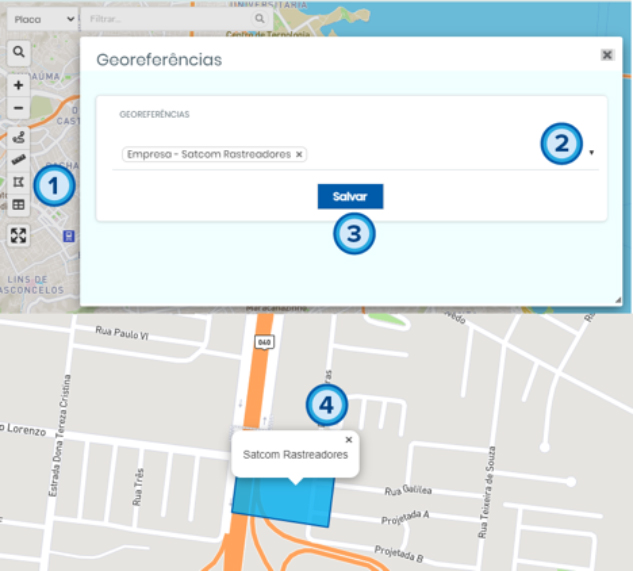Zoom out with the minus button

point(18,108)
